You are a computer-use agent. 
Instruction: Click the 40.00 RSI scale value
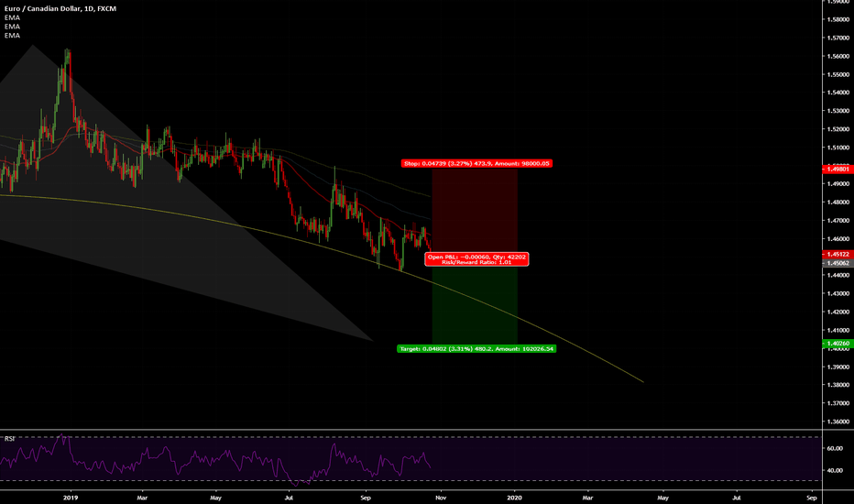pyautogui.click(x=835, y=471)
